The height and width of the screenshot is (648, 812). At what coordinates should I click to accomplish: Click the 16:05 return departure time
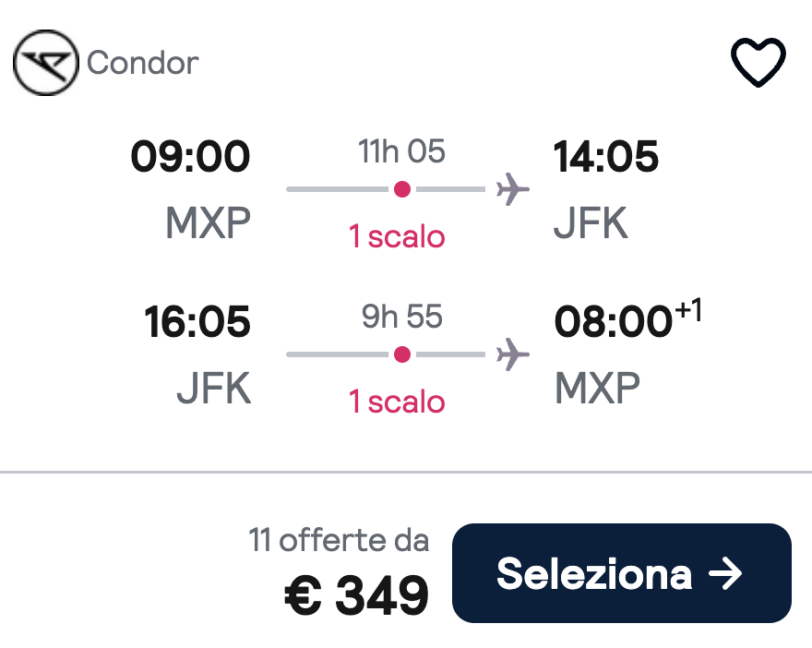tap(197, 321)
